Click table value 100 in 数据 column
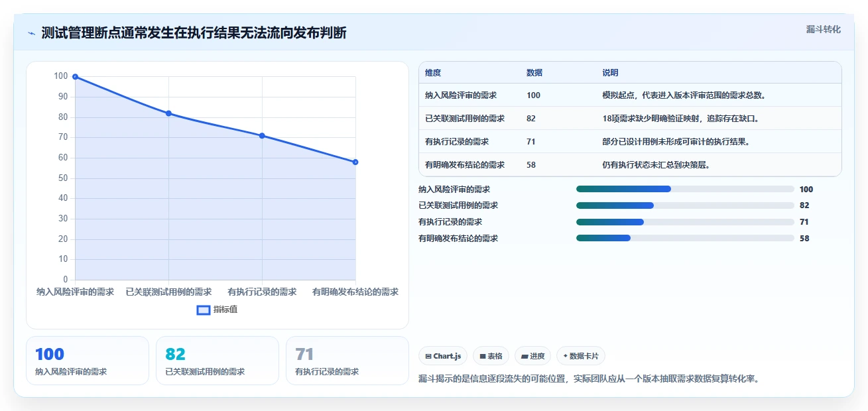The width and height of the screenshot is (868, 411). (533, 95)
